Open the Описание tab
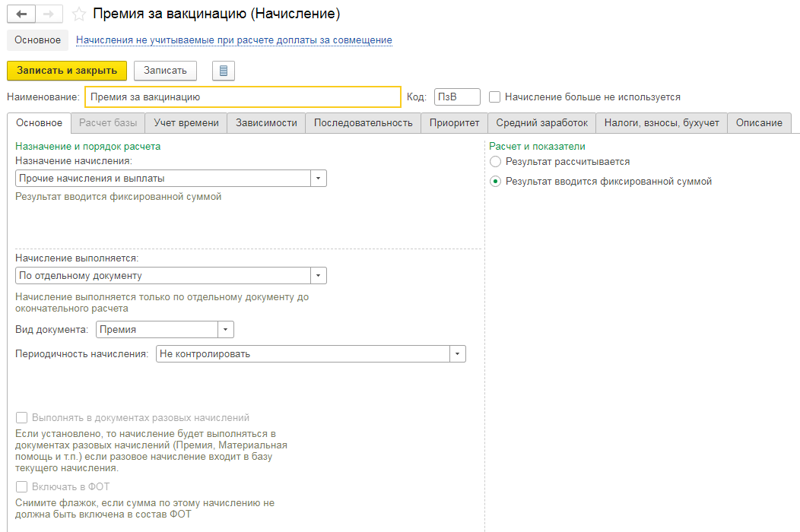 [x=759, y=123]
